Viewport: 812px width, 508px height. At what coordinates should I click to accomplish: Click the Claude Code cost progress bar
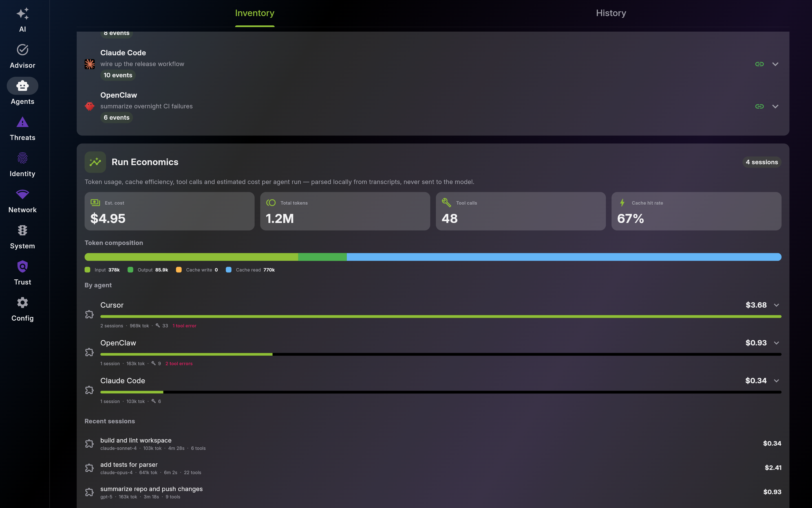pos(441,392)
